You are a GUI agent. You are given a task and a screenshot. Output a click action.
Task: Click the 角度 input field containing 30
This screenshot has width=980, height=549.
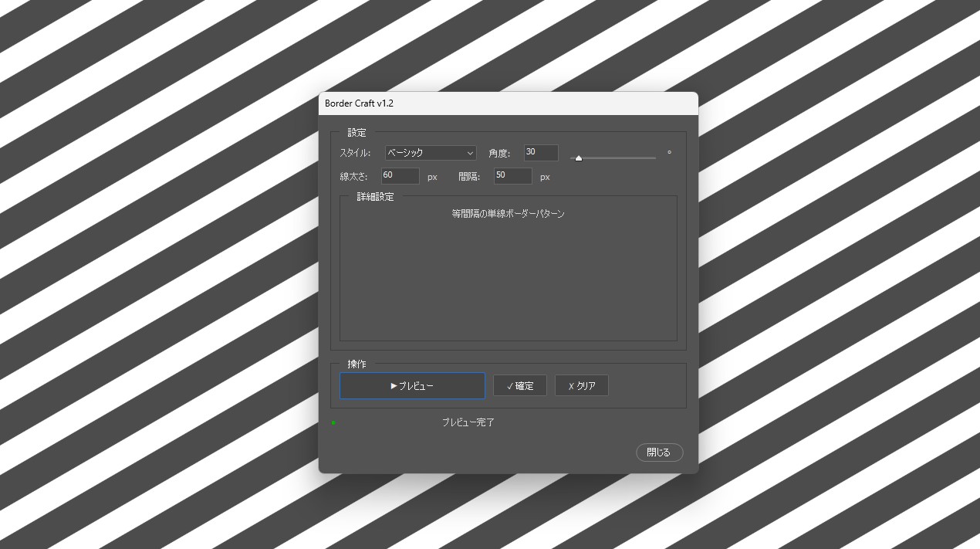[540, 153]
